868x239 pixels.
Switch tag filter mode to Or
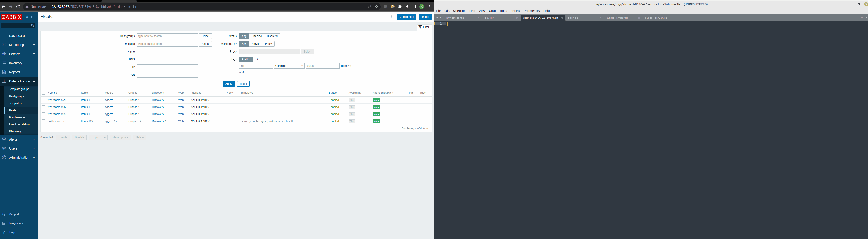pyautogui.click(x=257, y=59)
